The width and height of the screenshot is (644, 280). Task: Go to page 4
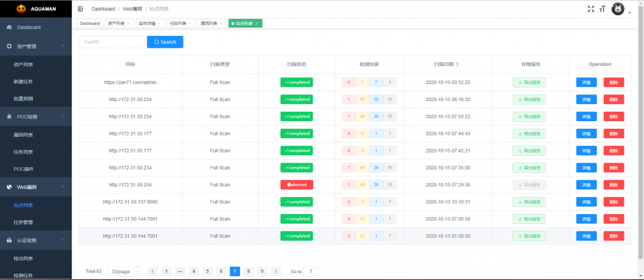(194, 271)
